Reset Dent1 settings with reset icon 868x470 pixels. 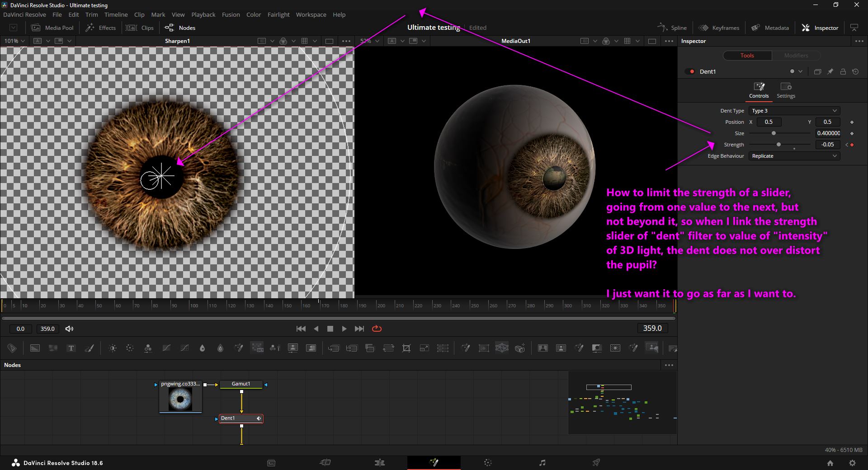[855, 71]
